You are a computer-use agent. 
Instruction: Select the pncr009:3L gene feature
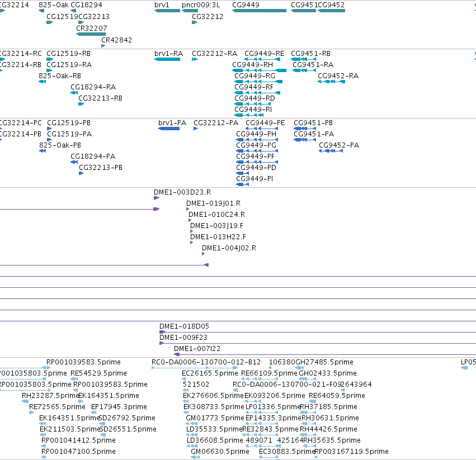pyautogui.click(x=190, y=11)
